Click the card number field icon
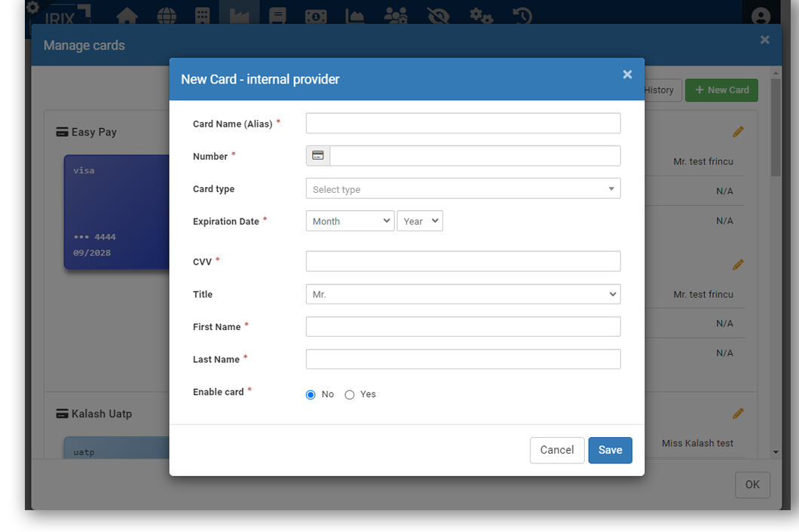 (317, 155)
